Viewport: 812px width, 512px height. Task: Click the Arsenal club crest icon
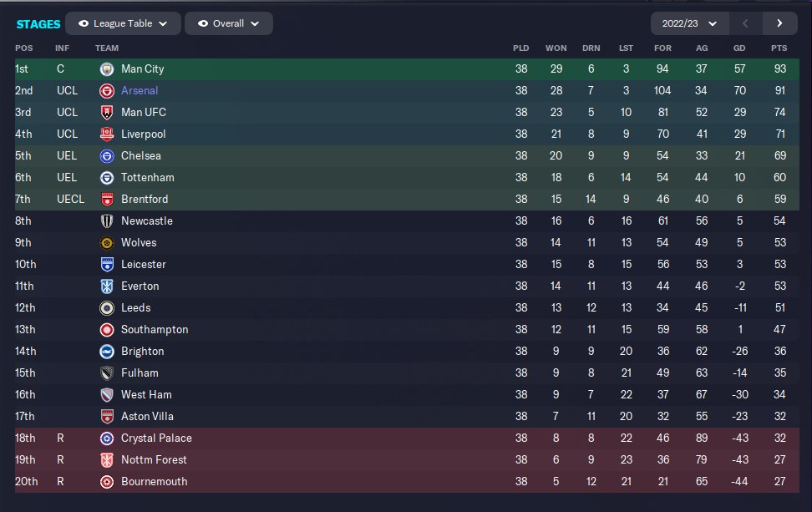[x=106, y=90]
